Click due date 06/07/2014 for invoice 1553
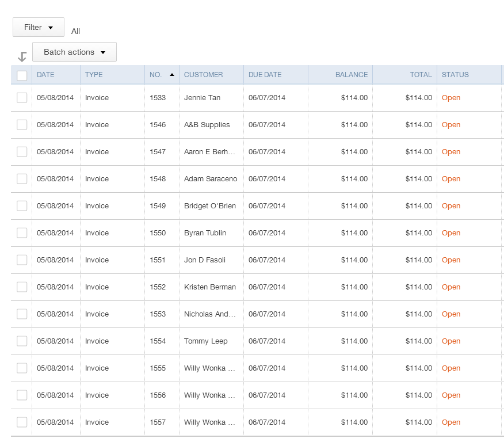 coord(267,314)
